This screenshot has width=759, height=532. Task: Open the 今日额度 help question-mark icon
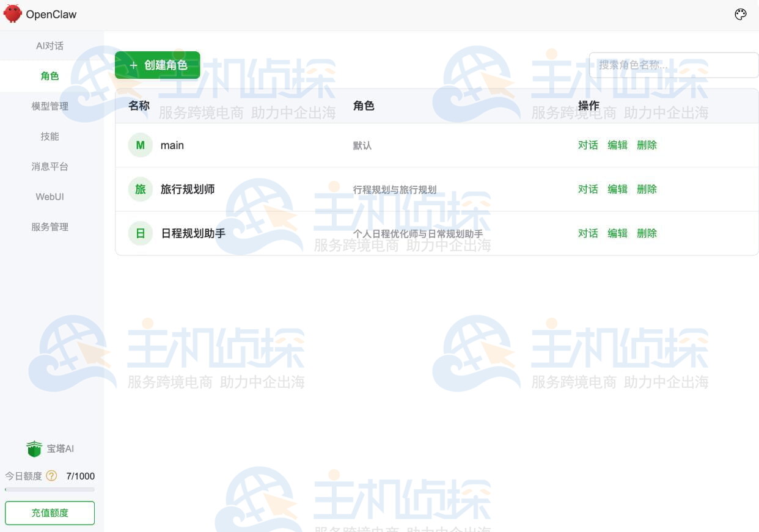[52, 476]
